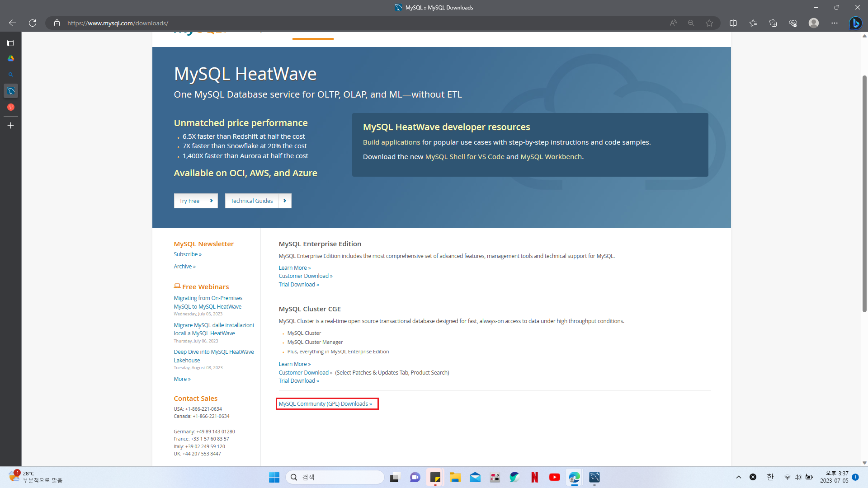Open the volume speaker tray icon
This screenshot has height=488, width=868.
tap(798, 477)
